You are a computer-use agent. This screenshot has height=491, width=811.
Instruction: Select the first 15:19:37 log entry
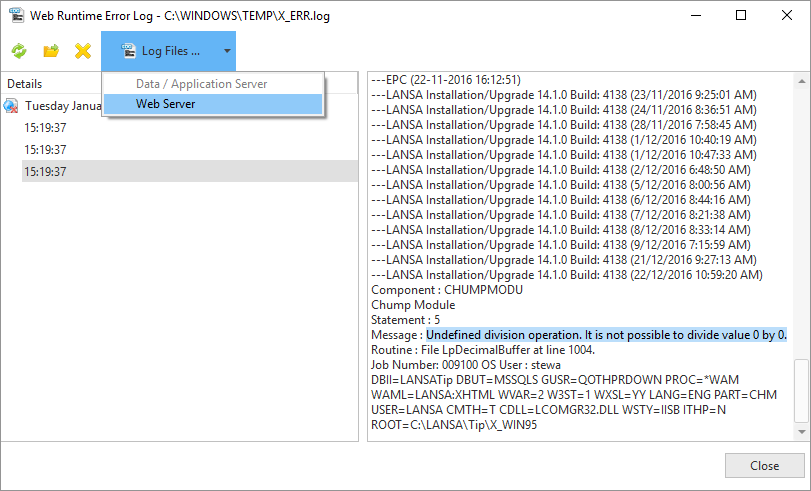(46, 128)
